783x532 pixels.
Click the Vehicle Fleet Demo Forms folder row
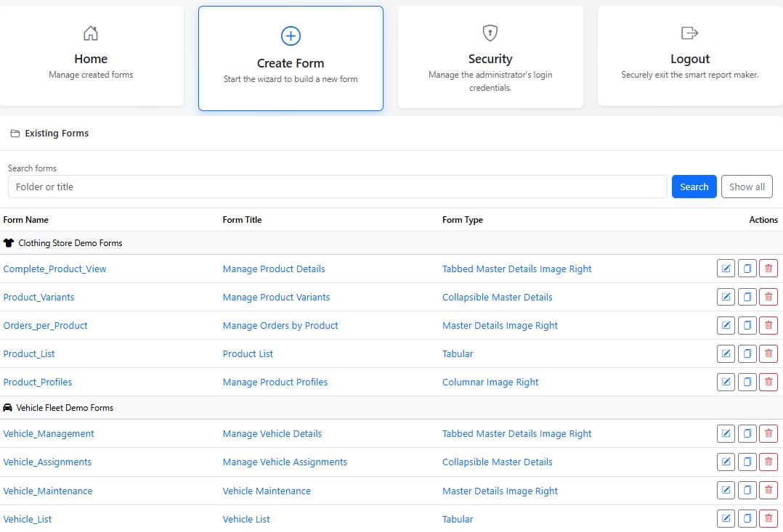click(x=391, y=408)
